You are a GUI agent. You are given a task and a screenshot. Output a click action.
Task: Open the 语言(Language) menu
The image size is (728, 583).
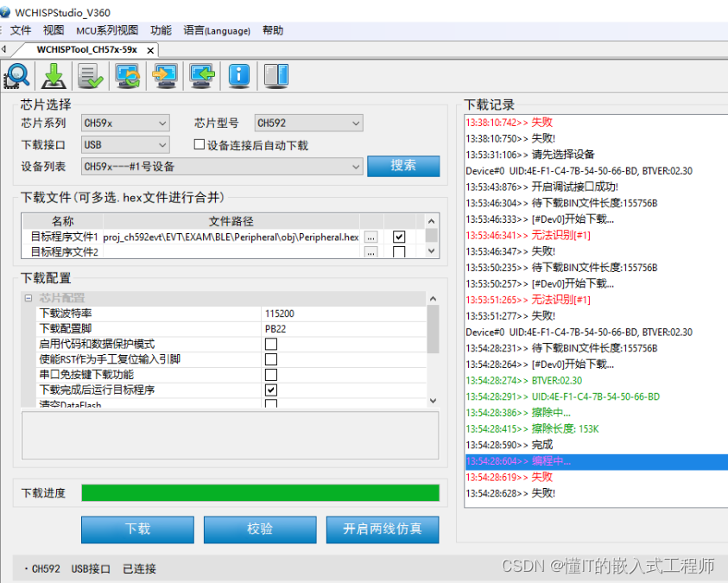tap(217, 30)
